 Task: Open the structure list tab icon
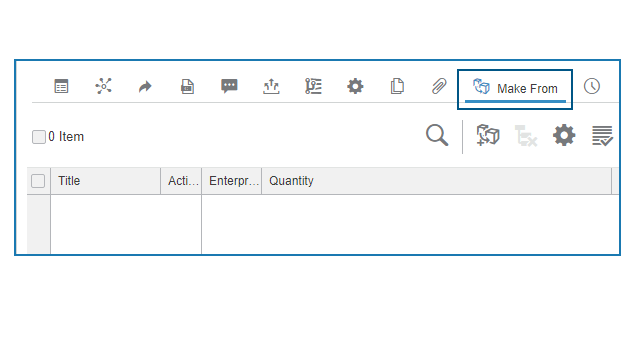tap(313, 86)
